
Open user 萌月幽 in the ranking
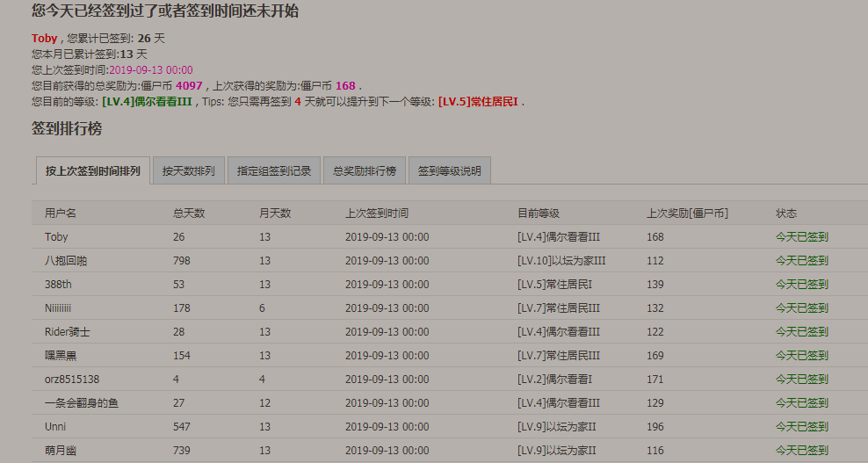point(61,451)
